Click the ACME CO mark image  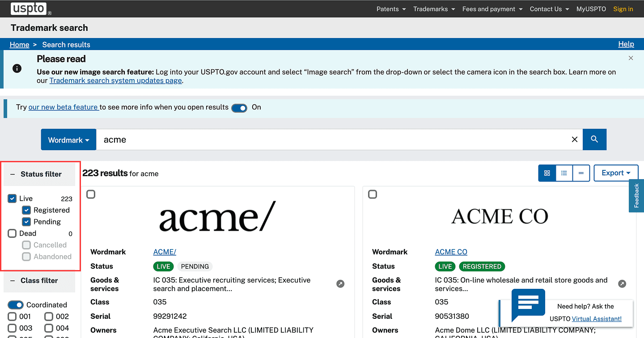[x=500, y=217]
